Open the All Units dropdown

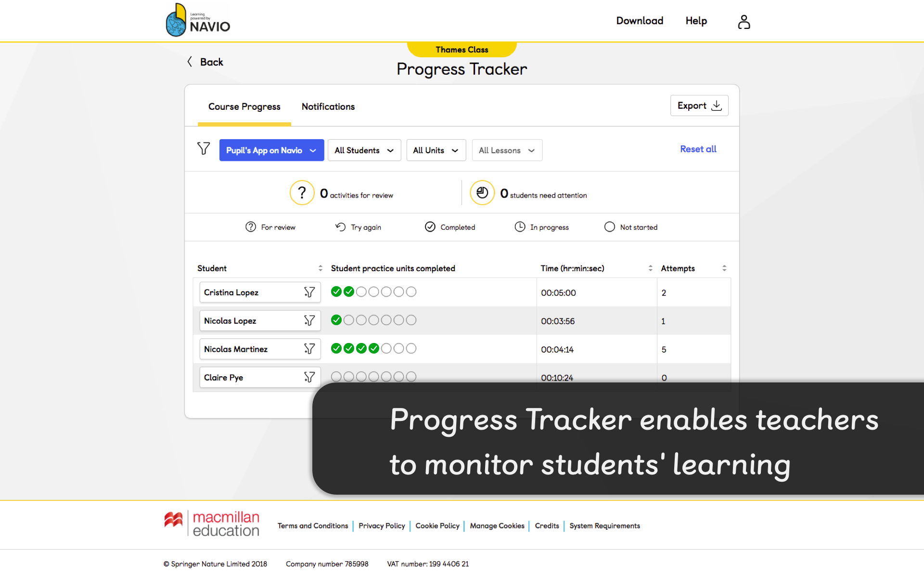pyautogui.click(x=436, y=150)
